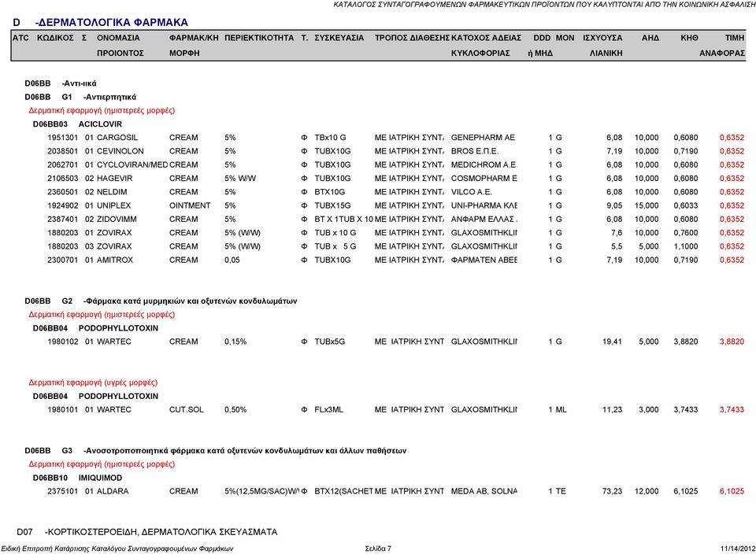Click product code 2375101
Image resolution: width=756 pixels, height=554 pixels.
tap(63, 491)
